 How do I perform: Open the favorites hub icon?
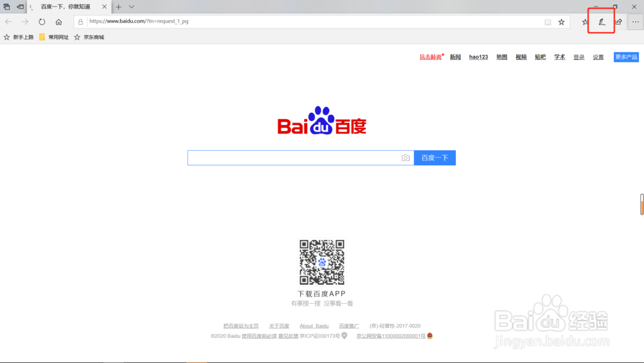click(x=585, y=22)
